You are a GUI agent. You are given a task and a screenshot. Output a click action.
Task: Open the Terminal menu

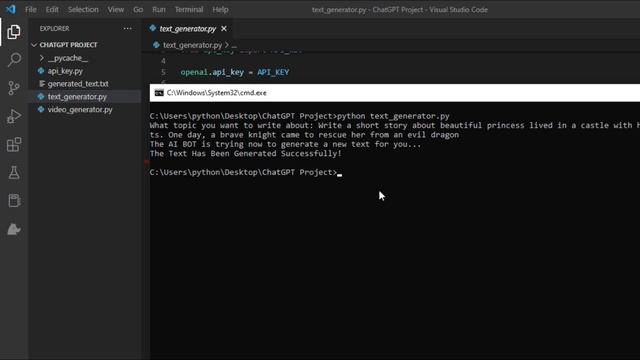pyautogui.click(x=189, y=9)
